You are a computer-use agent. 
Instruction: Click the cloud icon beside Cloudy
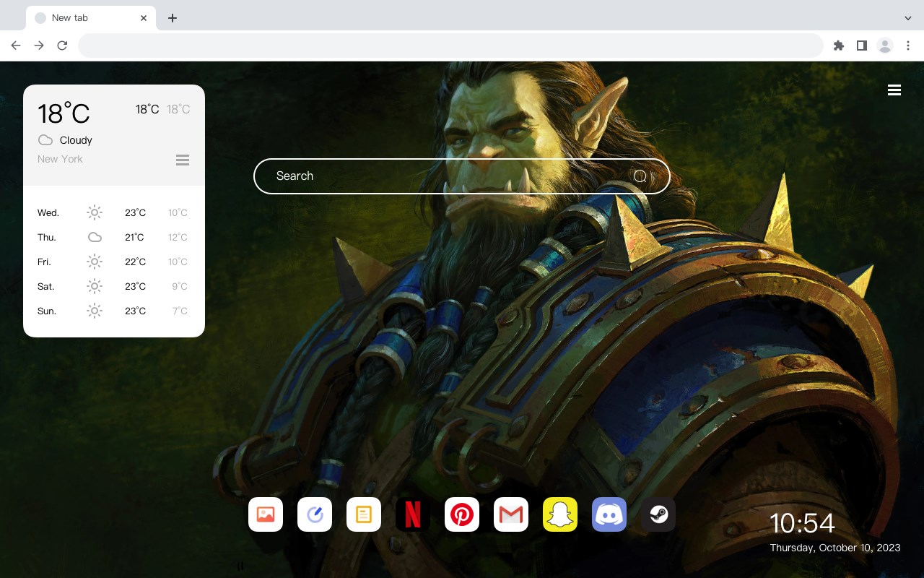45,140
